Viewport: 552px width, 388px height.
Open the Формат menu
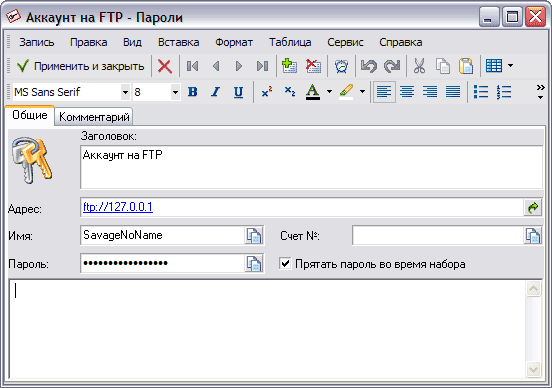click(234, 42)
